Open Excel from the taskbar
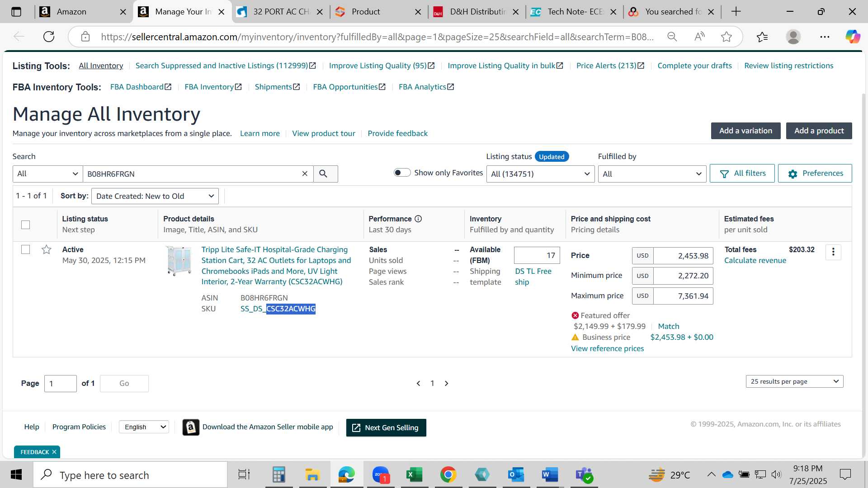868x488 pixels. (x=414, y=475)
